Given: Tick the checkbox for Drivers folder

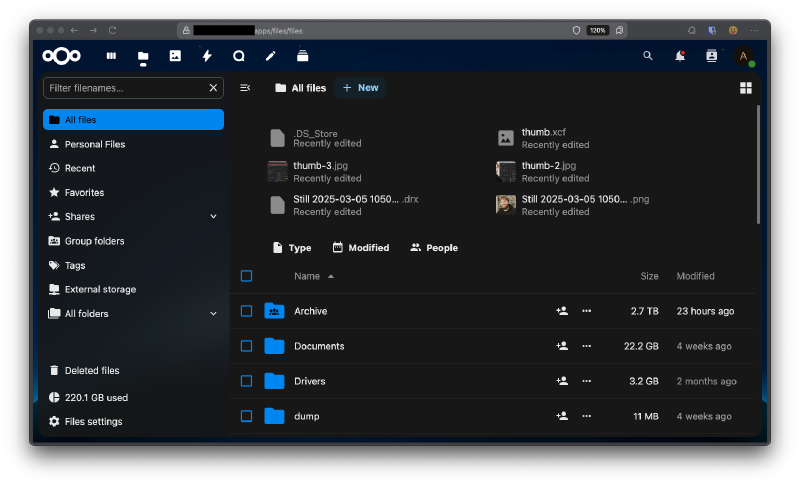Looking at the screenshot, I should pos(247,381).
